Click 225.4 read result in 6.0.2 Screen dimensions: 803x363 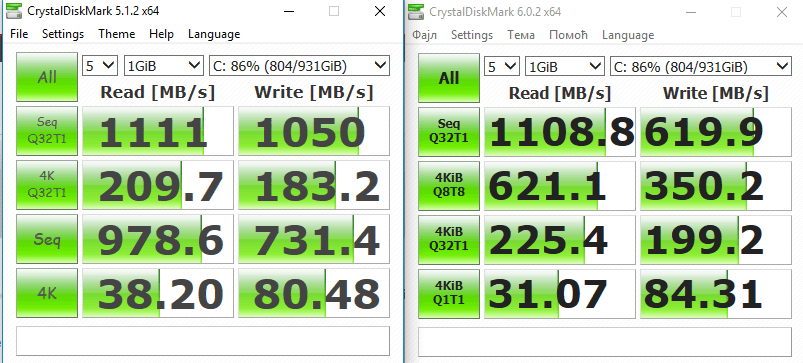[560, 240]
